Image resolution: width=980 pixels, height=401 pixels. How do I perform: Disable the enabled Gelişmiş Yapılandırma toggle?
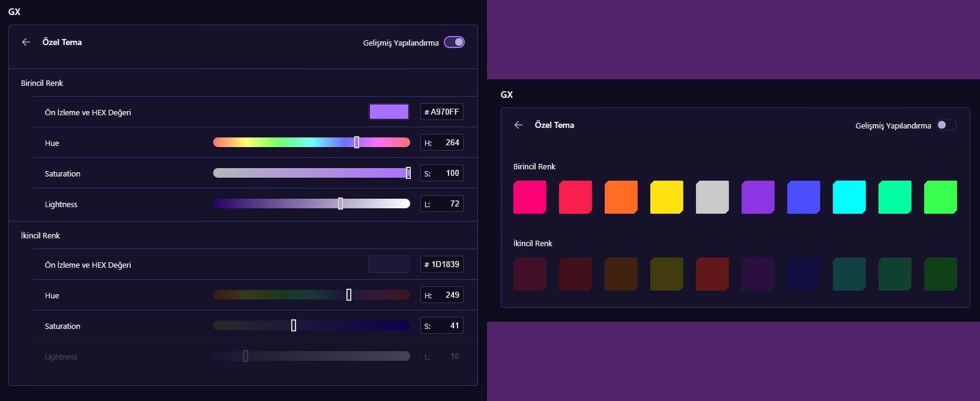[454, 42]
